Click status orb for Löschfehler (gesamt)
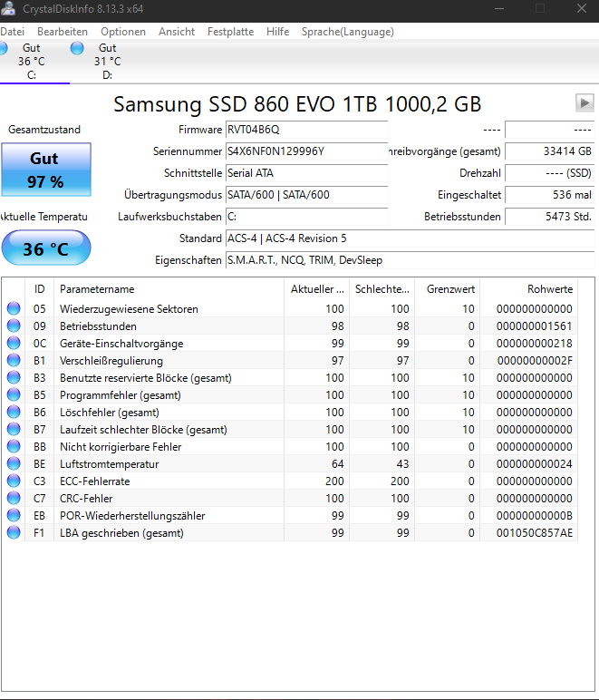This screenshot has height=700, width=599. tap(14, 412)
